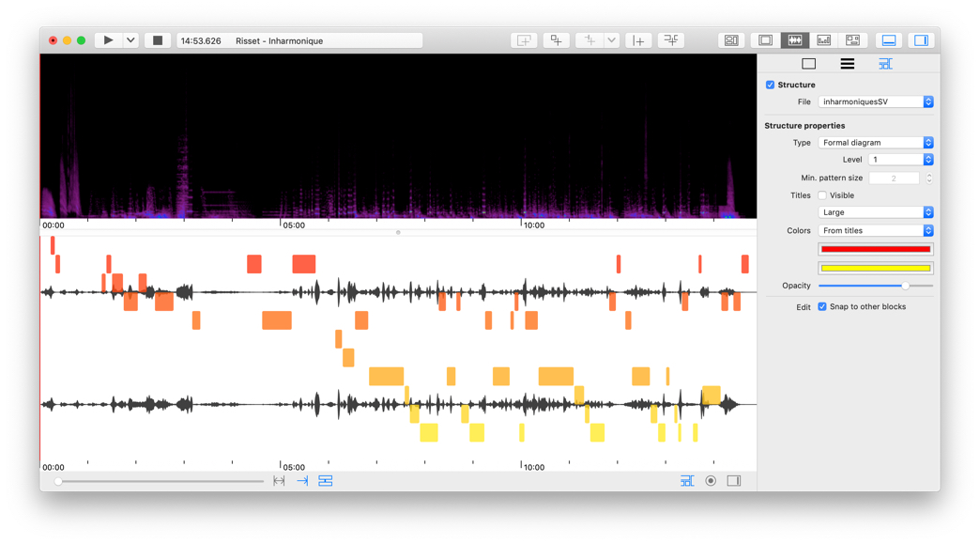
Task: Click the blue align blocks icon
Action: [326, 481]
